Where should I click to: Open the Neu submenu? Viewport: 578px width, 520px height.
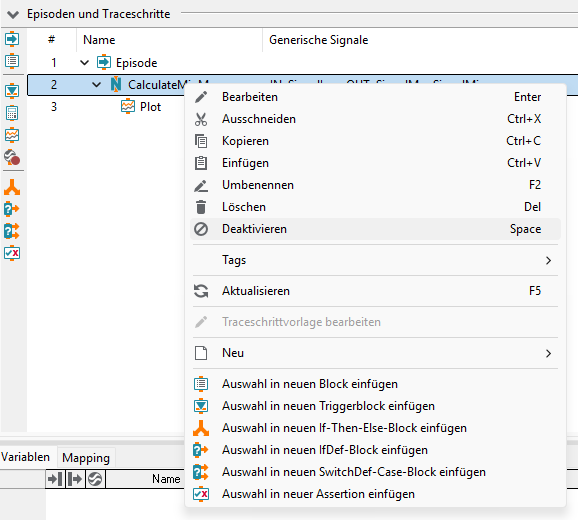click(x=375, y=353)
